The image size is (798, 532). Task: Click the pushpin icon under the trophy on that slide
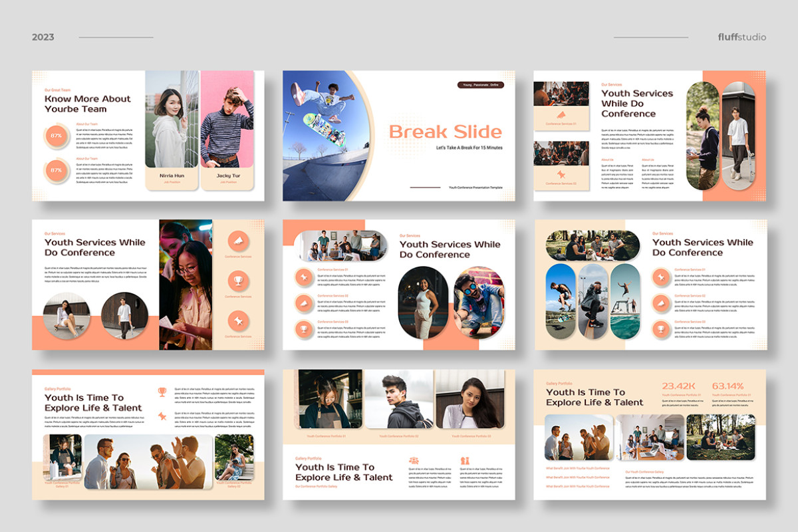(162, 416)
